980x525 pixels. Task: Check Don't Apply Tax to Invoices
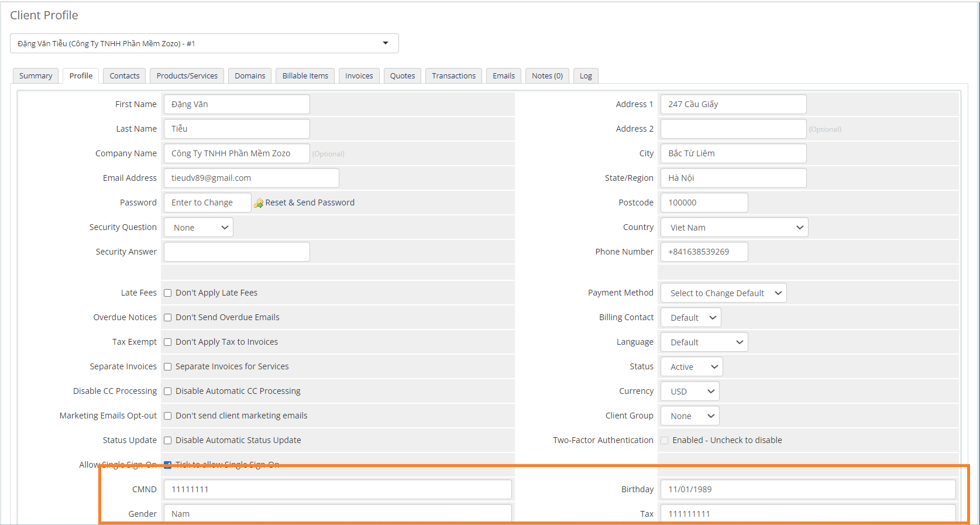168,342
